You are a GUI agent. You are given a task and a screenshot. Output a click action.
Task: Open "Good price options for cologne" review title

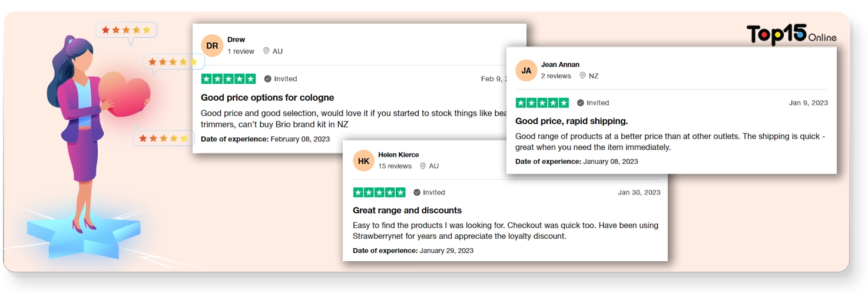pos(267,97)
